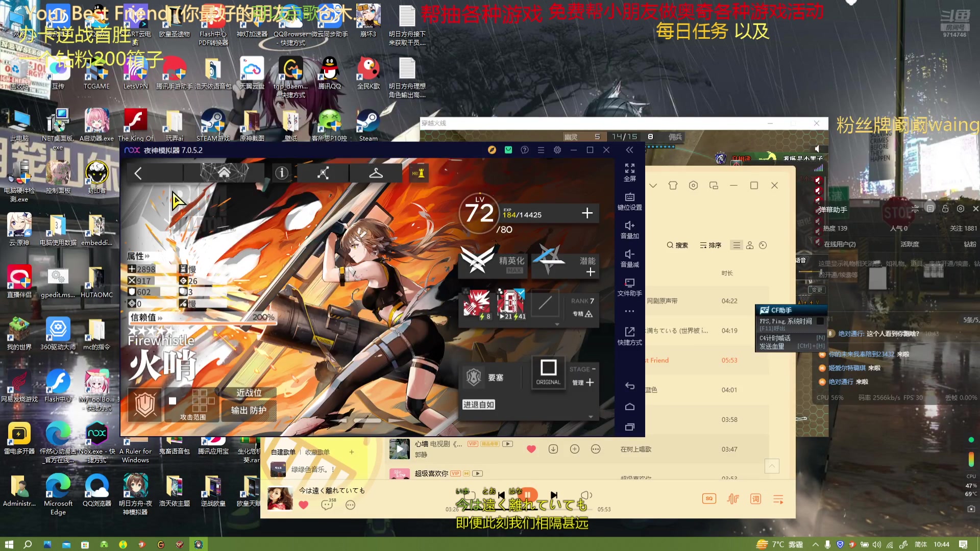Open Nox 键位设置 keyboard mapping
Image resolution: width=980 pixels, height=551 pixels.
[x=630, y=202]
